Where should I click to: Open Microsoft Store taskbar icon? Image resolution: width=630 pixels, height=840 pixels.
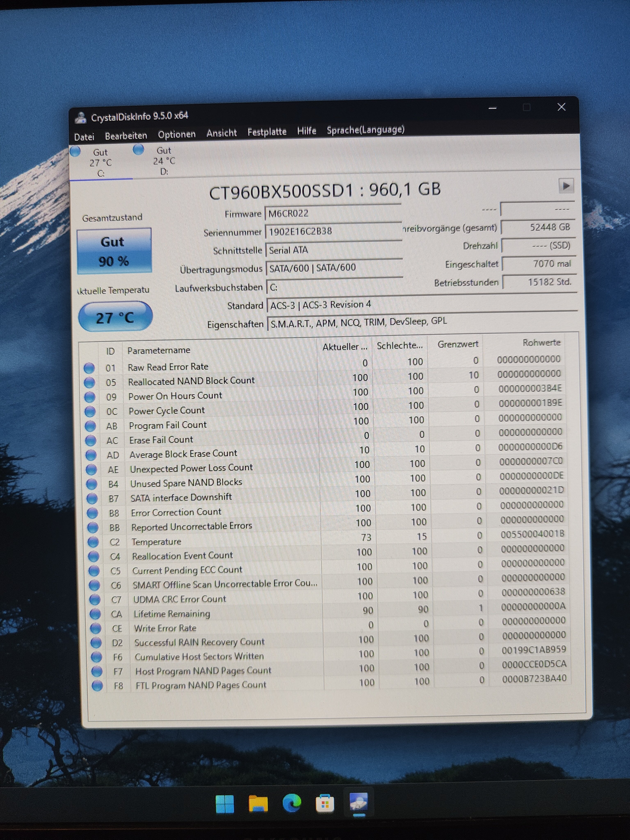[325, 803]
